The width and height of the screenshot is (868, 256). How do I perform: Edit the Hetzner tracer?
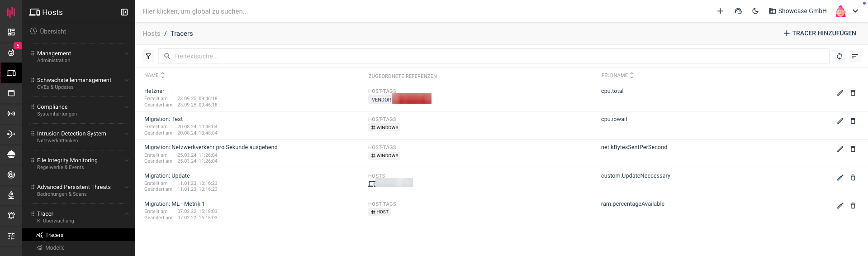coord(840,93)
